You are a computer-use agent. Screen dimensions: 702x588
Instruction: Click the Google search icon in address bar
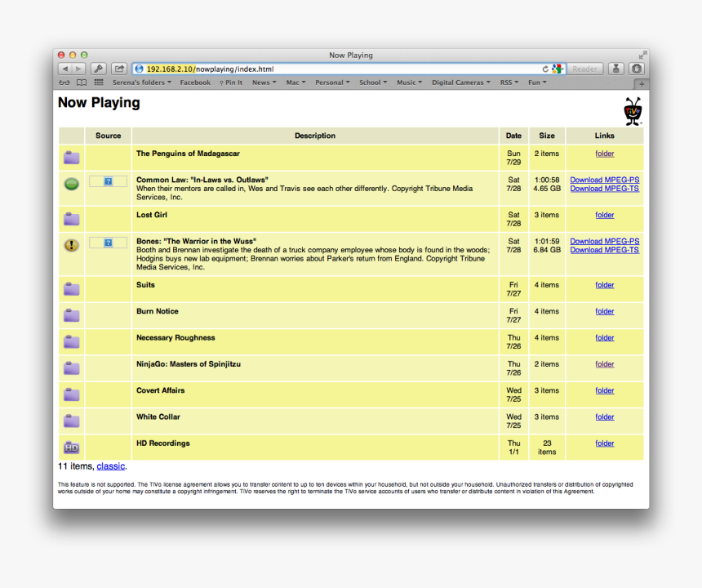(557, 69)
